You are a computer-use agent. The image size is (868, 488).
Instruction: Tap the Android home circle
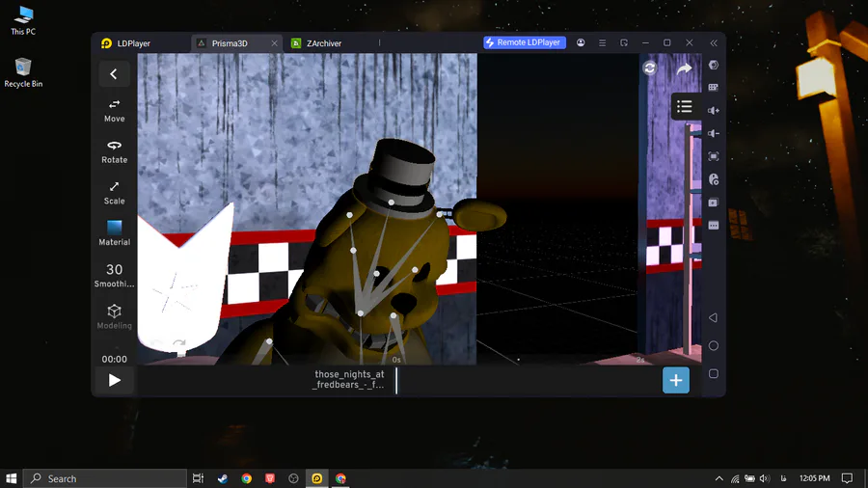tap(714, 346)
